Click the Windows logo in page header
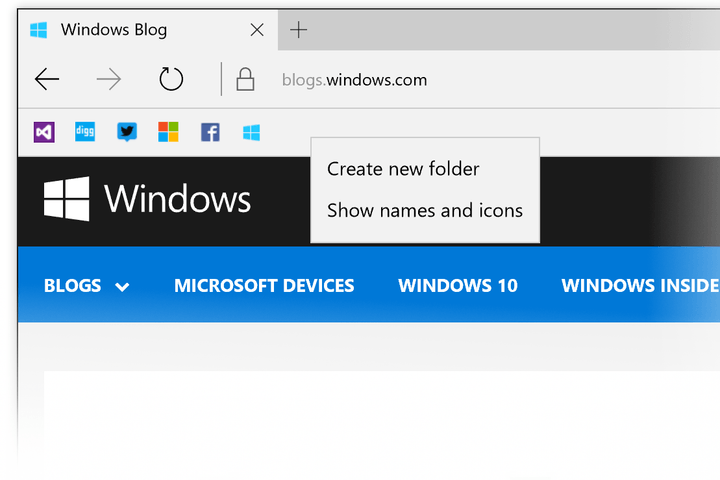Image resolution: width=720 pixels, height=480 pixels. tap(147, 198)
